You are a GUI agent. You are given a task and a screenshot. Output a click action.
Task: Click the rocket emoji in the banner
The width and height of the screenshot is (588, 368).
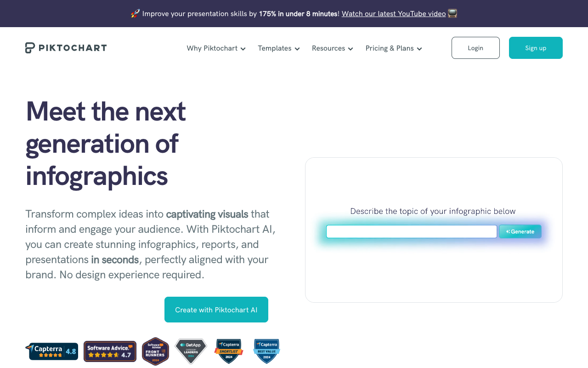(x=135, y=14)
